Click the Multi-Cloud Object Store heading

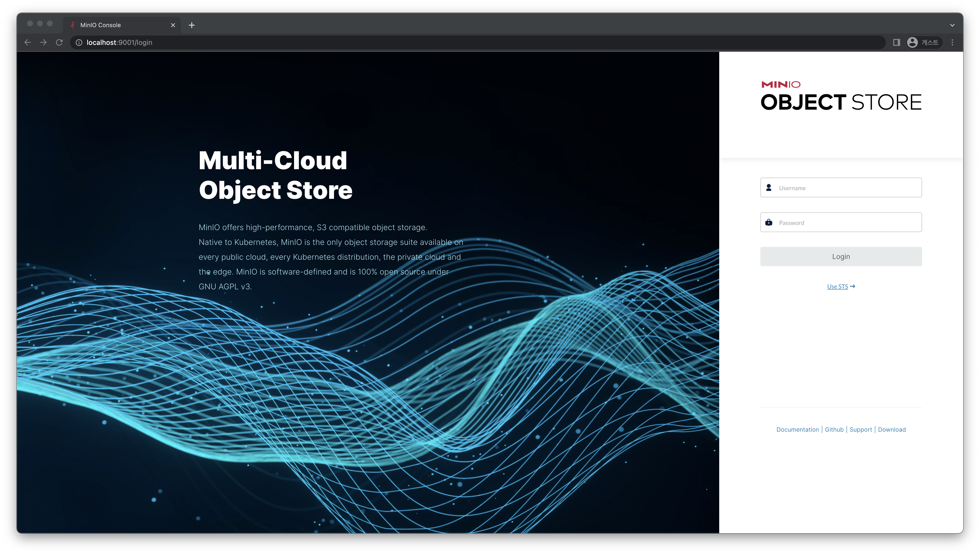[275, 175]
